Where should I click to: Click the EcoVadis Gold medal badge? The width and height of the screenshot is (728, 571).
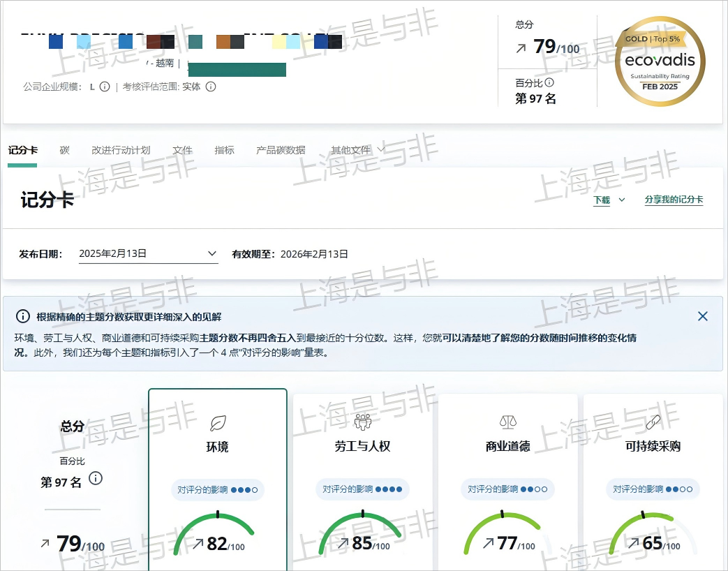(x=660, y=61)
